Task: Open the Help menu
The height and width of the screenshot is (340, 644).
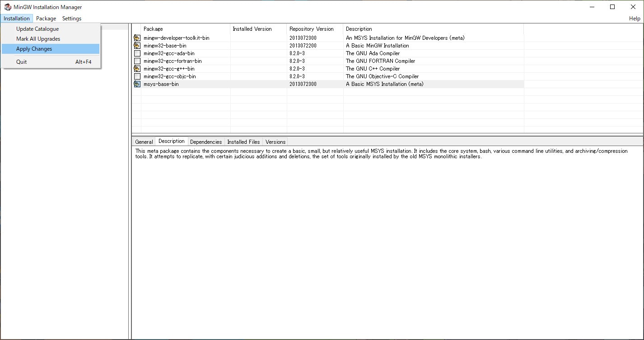Action: (635, 19)
